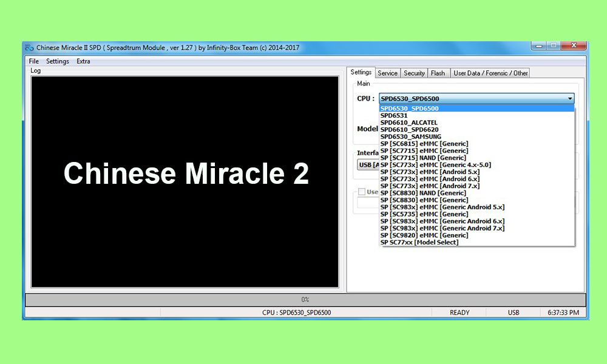Click the 0% progress bar
607x364 pixels.
pyautogui.click(x=305, y=300)
